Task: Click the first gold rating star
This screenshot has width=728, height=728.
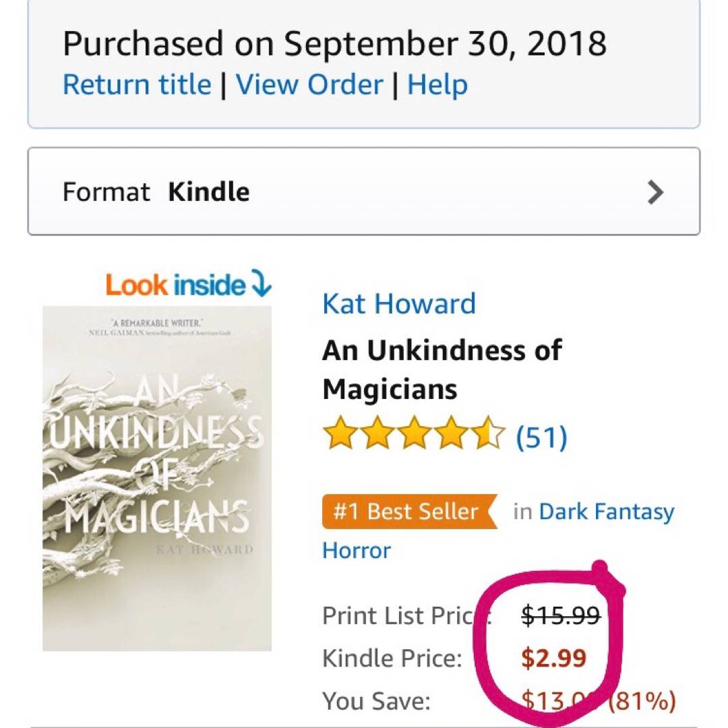Action: click(x=340, y=433)
